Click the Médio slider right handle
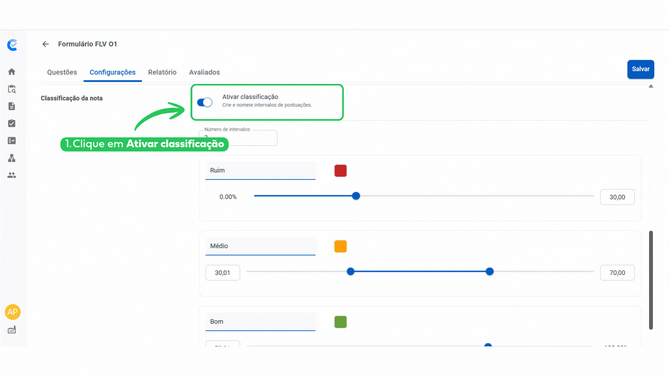This screenshot has width=670, height=376. coord(490,271)
